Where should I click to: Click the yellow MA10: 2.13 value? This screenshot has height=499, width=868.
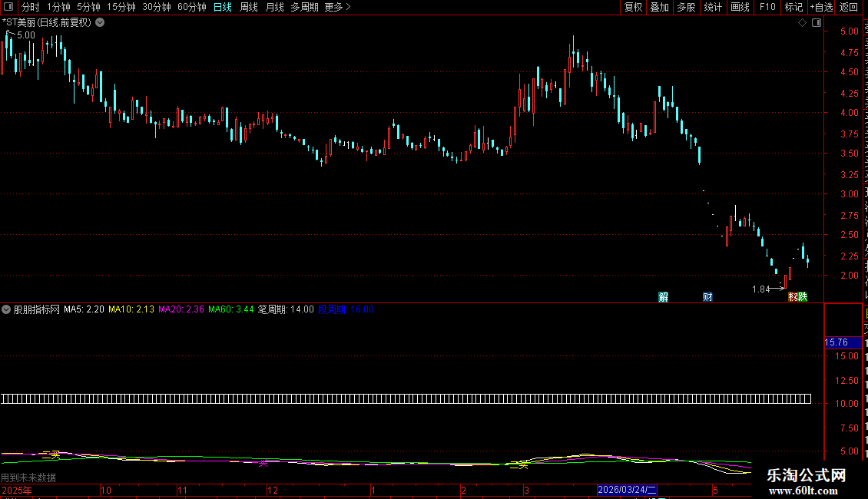pyautogui.click(x=131, y=309)
